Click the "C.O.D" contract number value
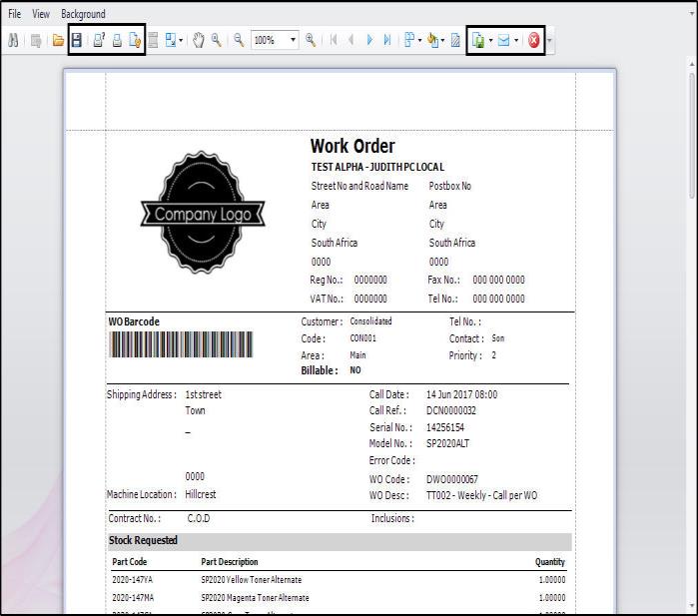The height and width of the screenshot is (616, 698). point(199,518)
